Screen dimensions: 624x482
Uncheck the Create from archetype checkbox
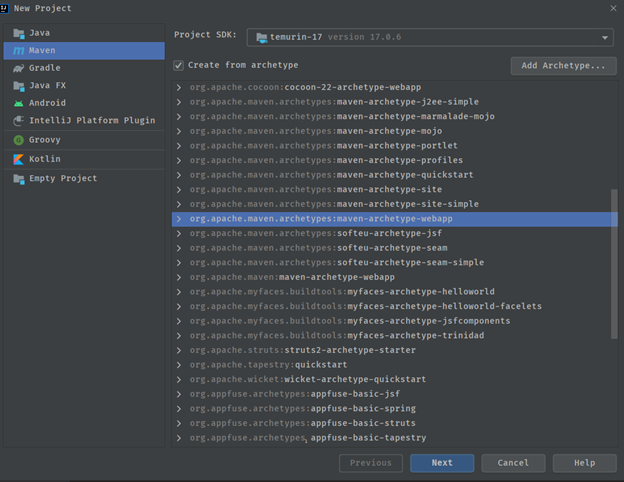click(x=179, y=65)
